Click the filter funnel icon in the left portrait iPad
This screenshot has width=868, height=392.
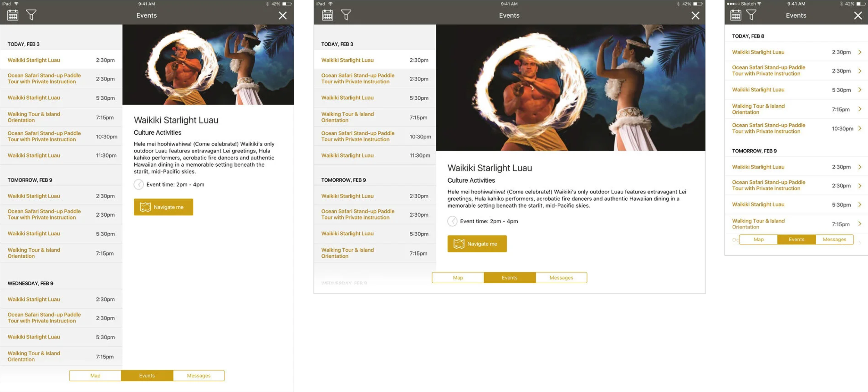pyautogui.click(x=31, y=15)
